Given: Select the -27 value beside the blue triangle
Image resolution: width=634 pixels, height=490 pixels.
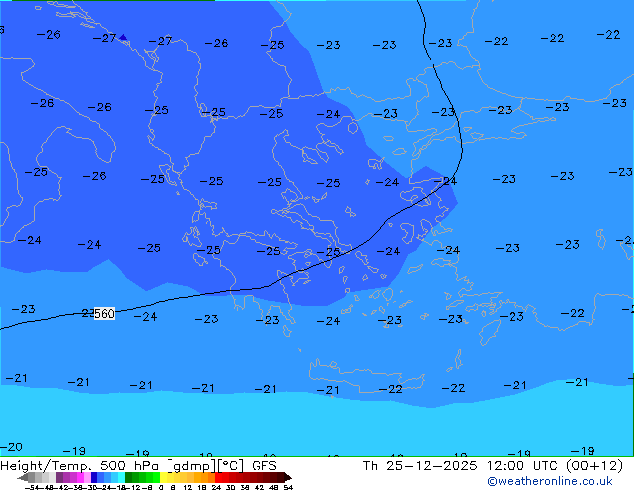Looking at the screenshot, I should coord(105,38).
